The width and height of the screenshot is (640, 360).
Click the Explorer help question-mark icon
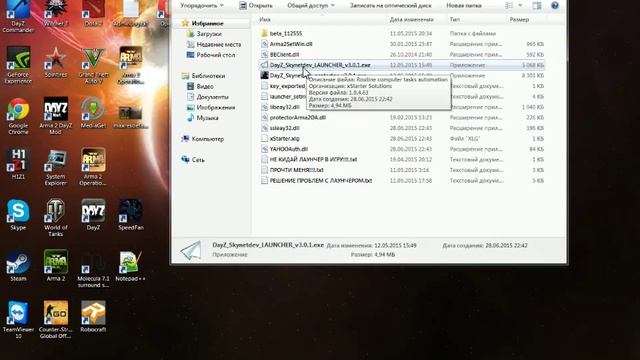(x=555, y=5)
